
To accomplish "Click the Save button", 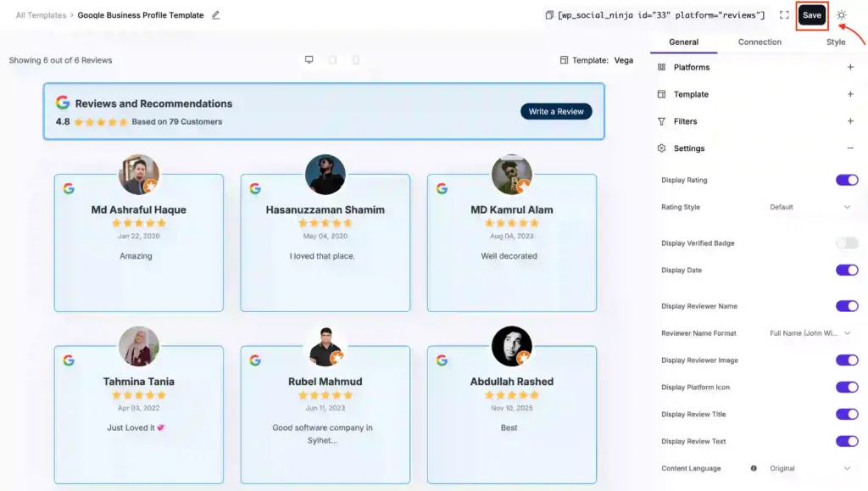I will click(x=811, y=14).
